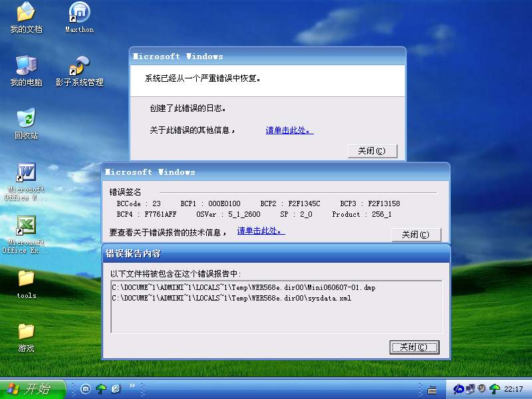532x399 pixels.
Task: Click the green umbrella tray icon
Action: click(495, 389)
